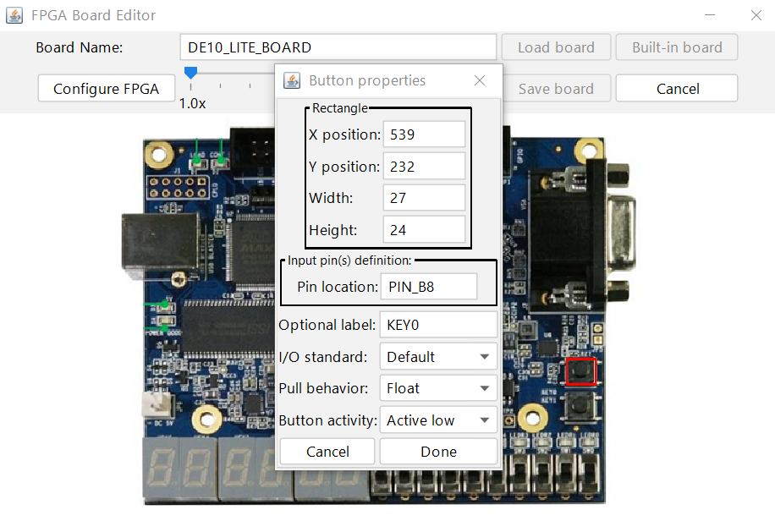Close the Button properties dialog
Screen dimensions: 775x532
point(480,80)
